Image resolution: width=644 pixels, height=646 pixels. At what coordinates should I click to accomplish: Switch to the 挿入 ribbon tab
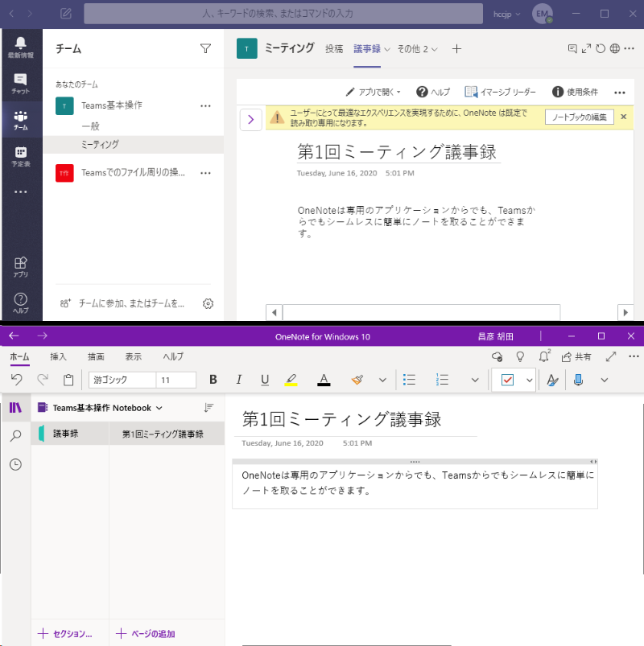(x=59, y=356)
